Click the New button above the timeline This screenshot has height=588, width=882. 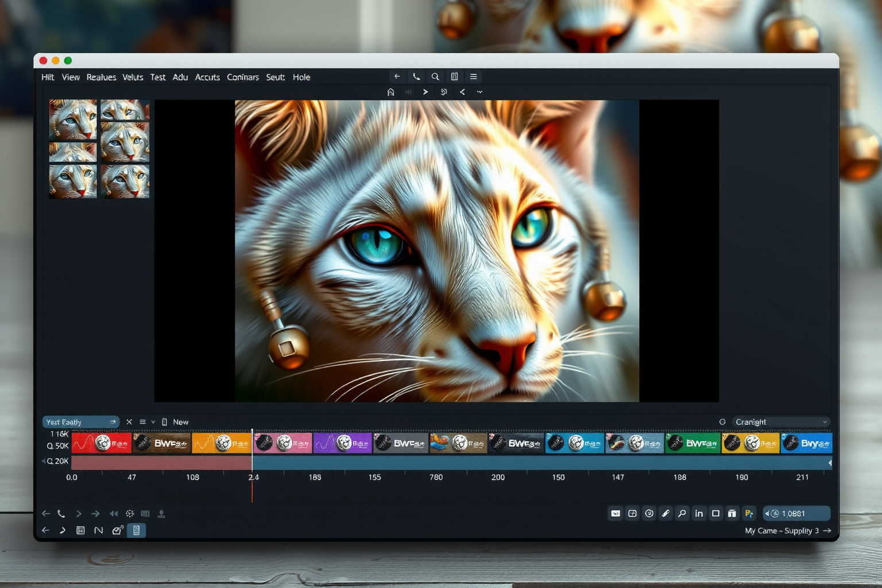pyautogui.click(x=180, y=422)
